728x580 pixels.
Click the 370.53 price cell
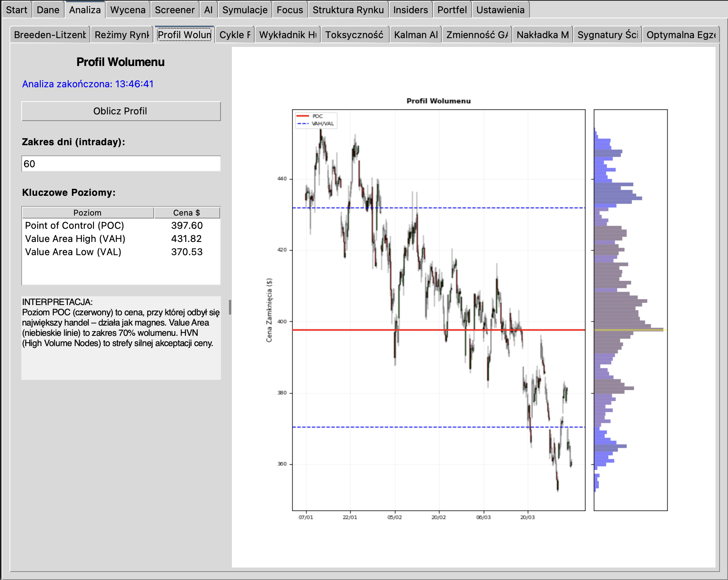pos(187,252)
